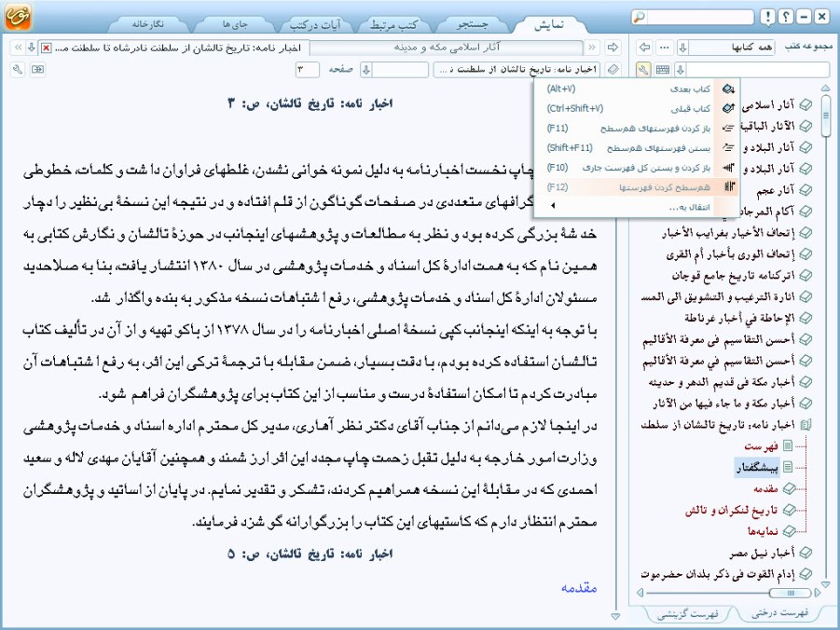Screen dimensions: 840x630
Task: Close the open book tab with the red X
Action: 46,48
